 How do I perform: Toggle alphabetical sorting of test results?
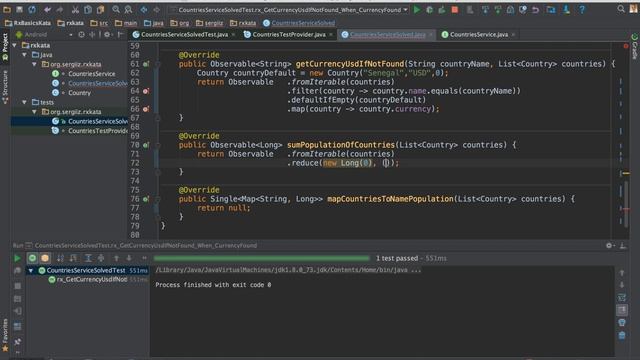click(x=60, y=258)
